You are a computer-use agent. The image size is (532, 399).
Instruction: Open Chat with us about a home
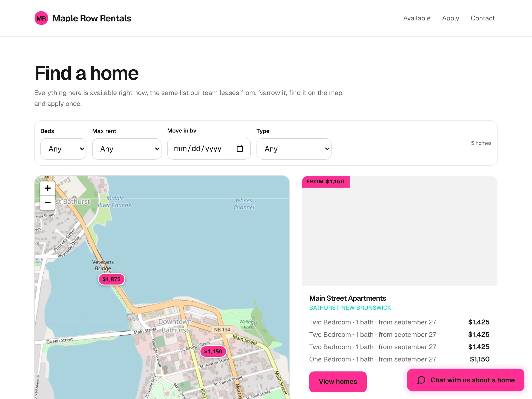(466, 380)
